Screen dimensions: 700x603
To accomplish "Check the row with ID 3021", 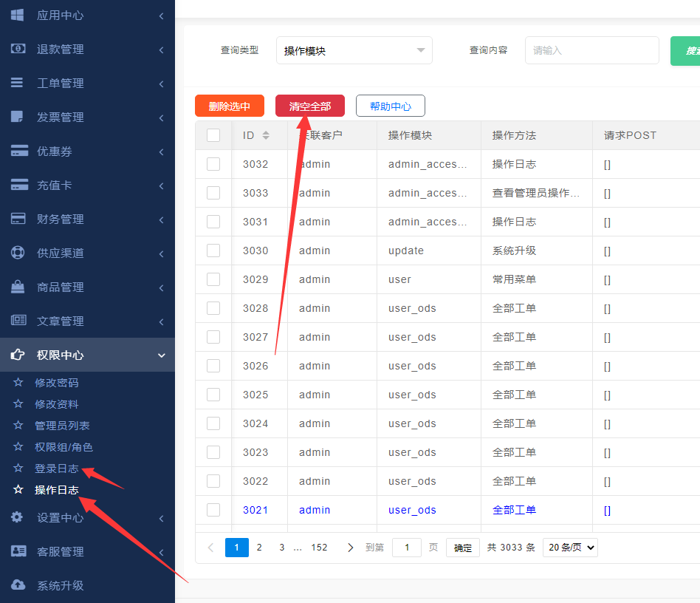I will tap(213, 510).
